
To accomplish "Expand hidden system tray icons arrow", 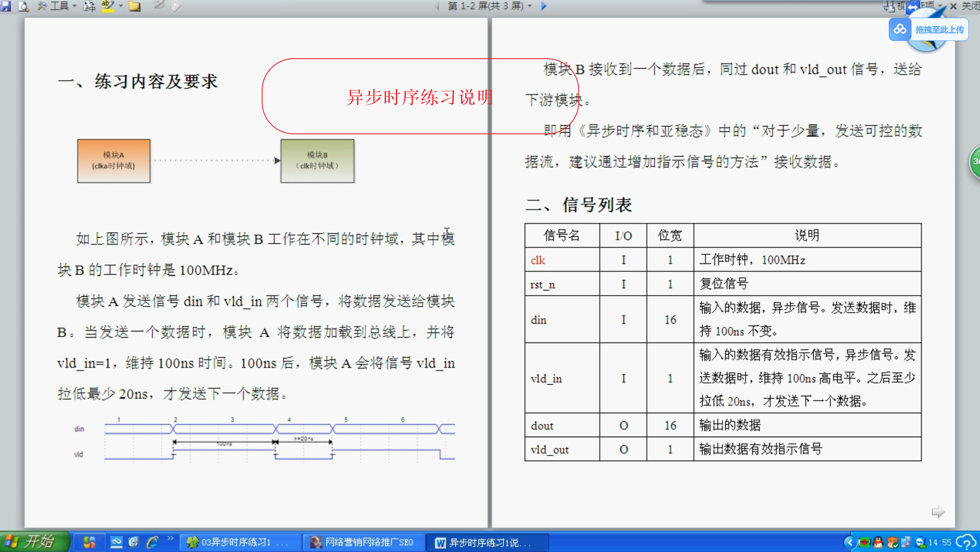I will [850, 542].
